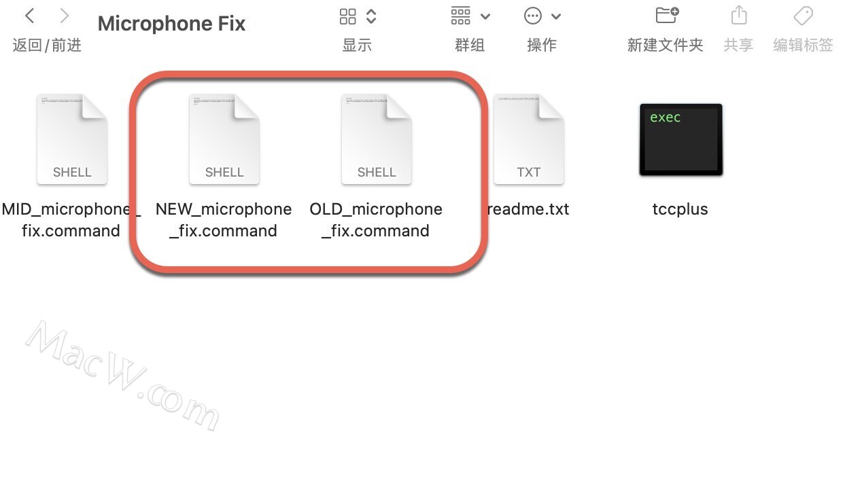Click the 显示 toolbar label
Viewport: 862px width, 504px height.
[357, 46]
